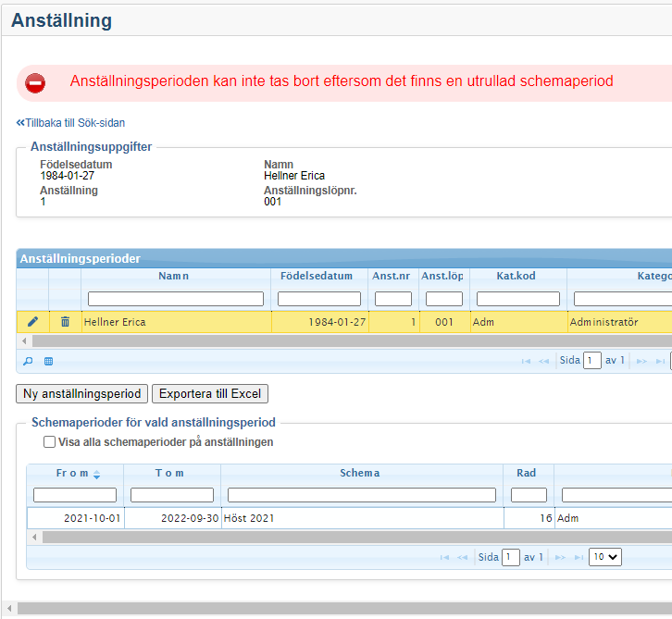
Task: Click Ny anställningsperiod button
Action: (81, 393)
